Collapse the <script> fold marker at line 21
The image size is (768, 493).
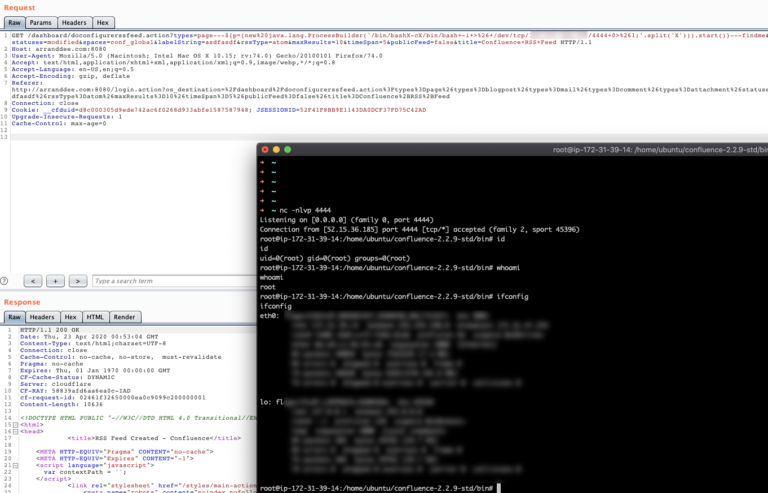(x=14, y=465)
